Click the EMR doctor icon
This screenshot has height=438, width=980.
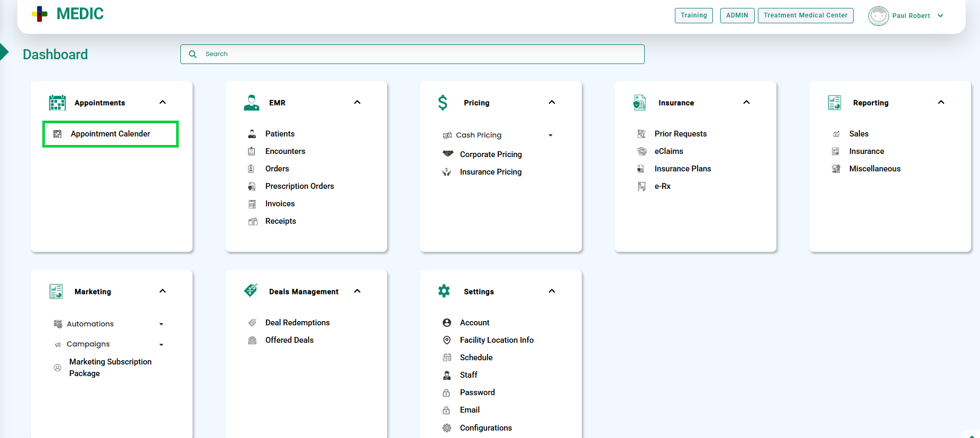pyautogui.click(x=252, y=103)
